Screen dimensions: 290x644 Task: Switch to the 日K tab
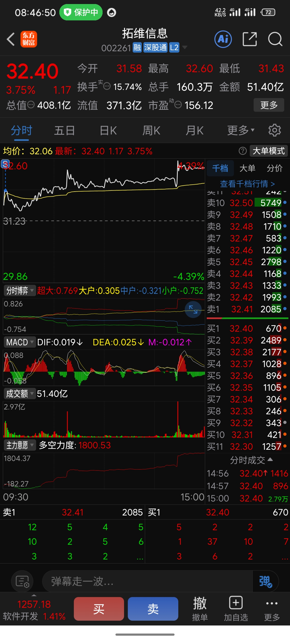108,131
